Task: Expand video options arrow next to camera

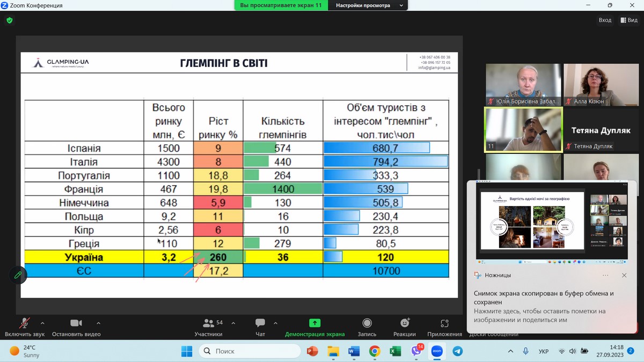Action: (x=98, y=323)
